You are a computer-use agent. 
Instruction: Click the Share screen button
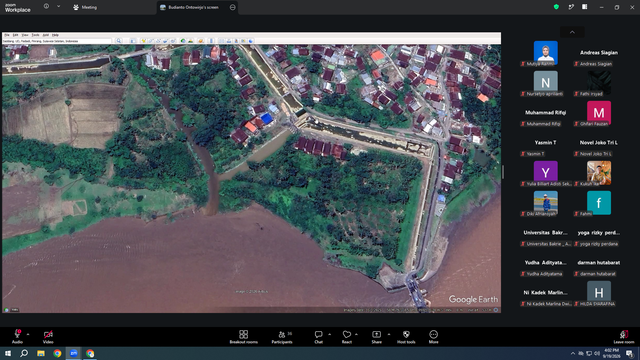pos(376,337)
